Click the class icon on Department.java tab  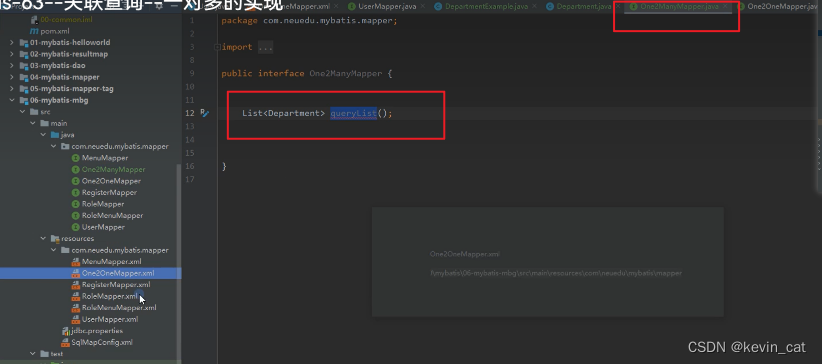point(549,7)
